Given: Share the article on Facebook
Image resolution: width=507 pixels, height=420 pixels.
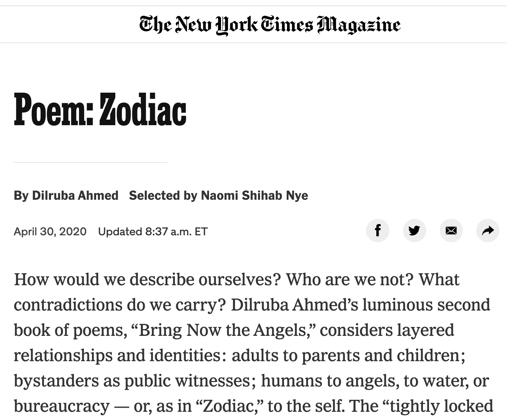Looking at the screenshot, I should point(377,231).
